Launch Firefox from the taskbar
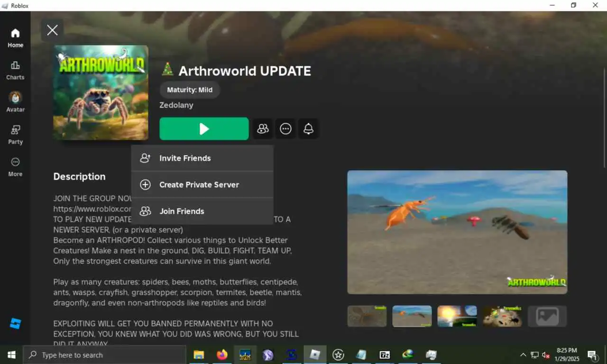The height and width of the screenshot is (364, 607). click(221, 355)
